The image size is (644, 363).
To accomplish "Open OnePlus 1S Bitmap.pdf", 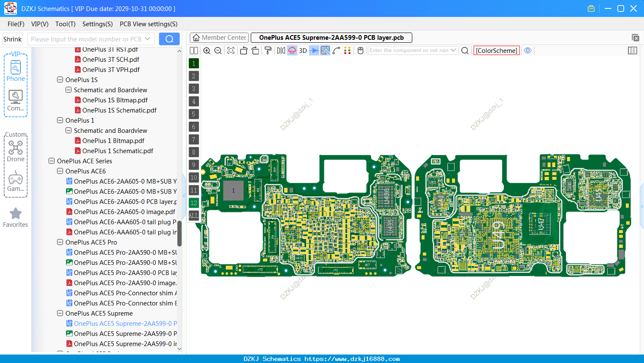I will 115,100.
